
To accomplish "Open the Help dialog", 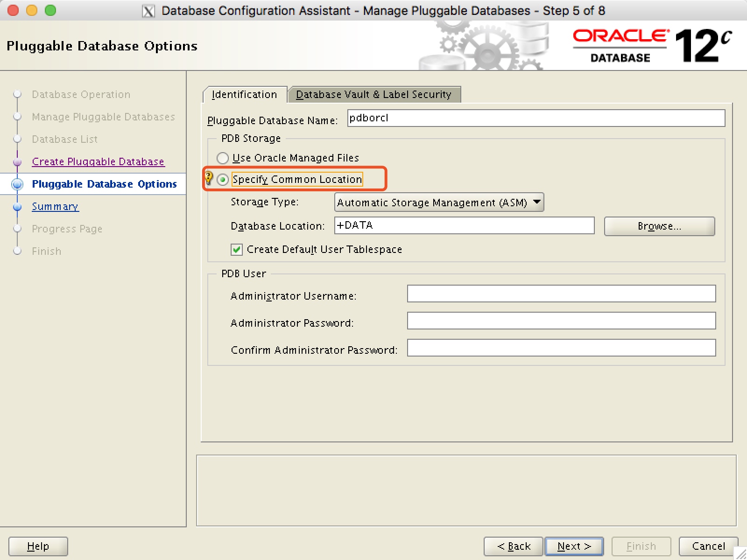I will point(37,546).
